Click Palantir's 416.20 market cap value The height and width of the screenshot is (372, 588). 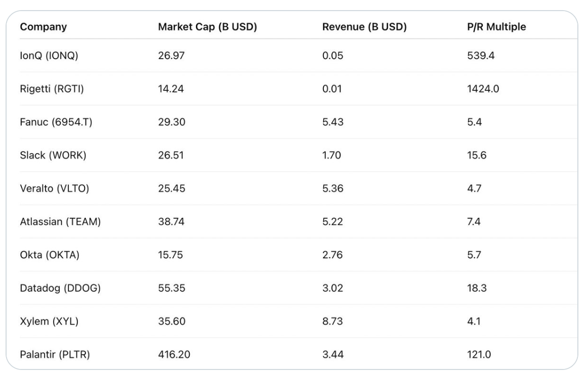pos(174,354)
